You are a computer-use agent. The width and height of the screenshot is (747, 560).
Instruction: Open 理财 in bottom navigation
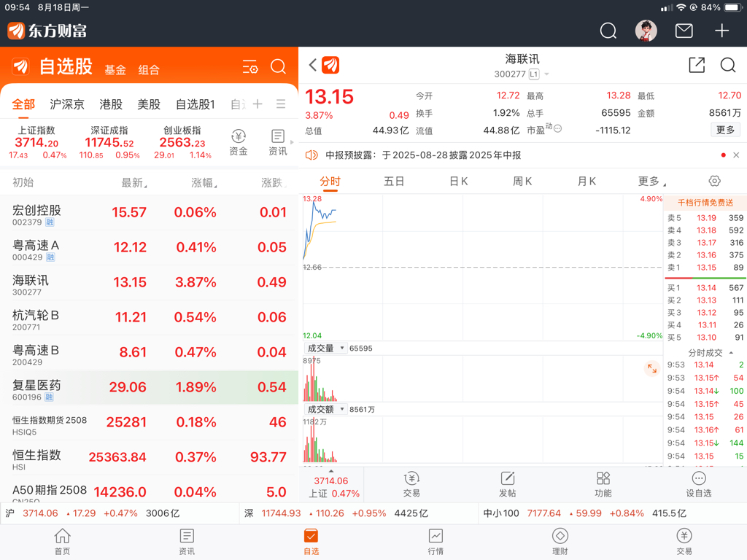(560, 542)
